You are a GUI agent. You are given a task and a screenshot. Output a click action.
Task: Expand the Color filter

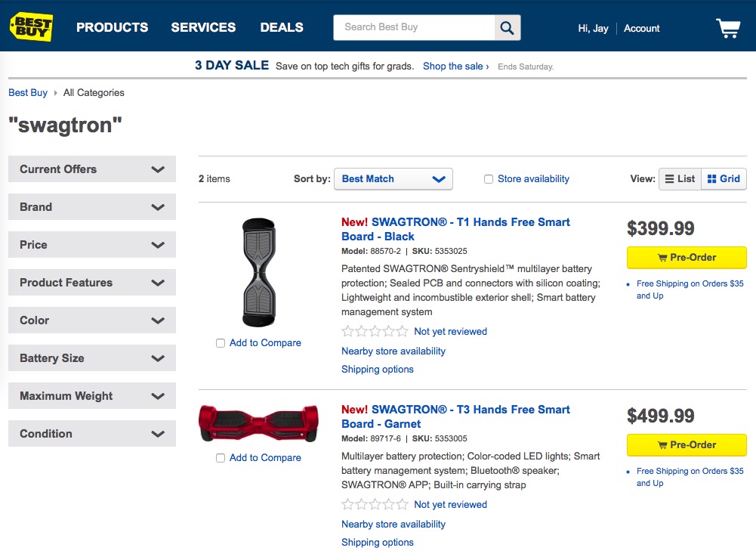(92, 320)
